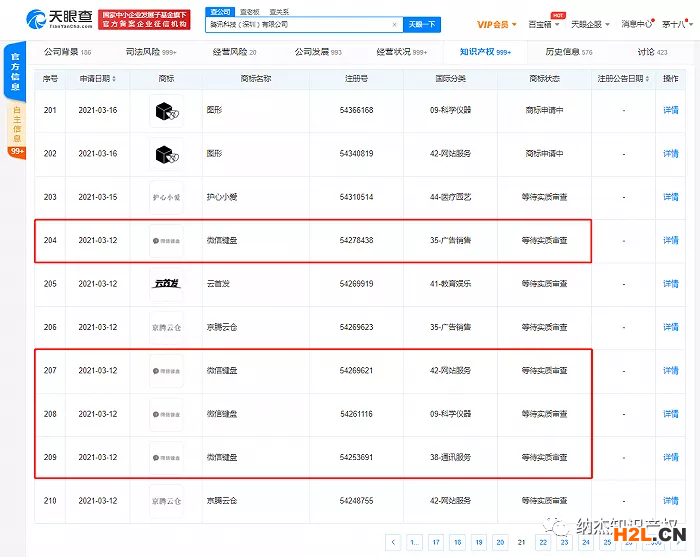Open trademark image for row 202

[166, 154]
